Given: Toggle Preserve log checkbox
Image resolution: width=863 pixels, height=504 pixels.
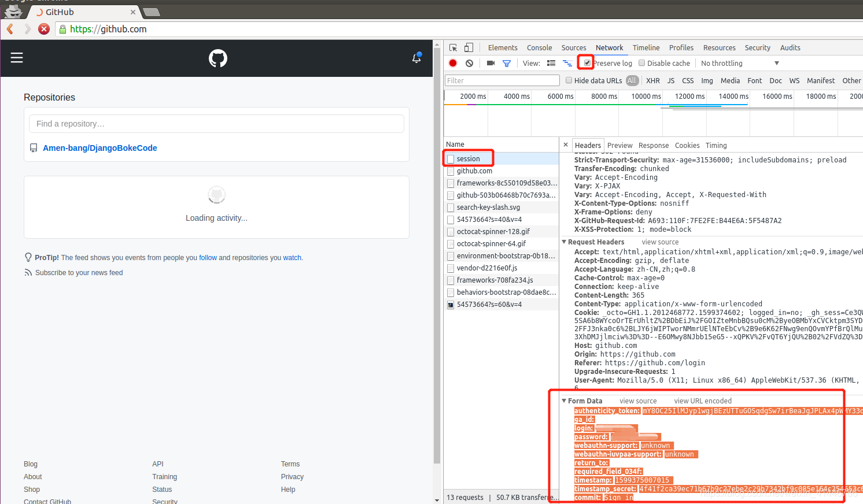Looking at the screenshot, I should pyautogui.click(x=588, y=63).
